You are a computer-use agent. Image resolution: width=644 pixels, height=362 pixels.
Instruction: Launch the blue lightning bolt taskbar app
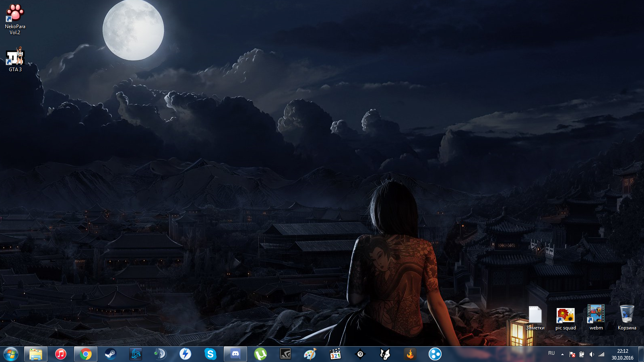point(186,354)
